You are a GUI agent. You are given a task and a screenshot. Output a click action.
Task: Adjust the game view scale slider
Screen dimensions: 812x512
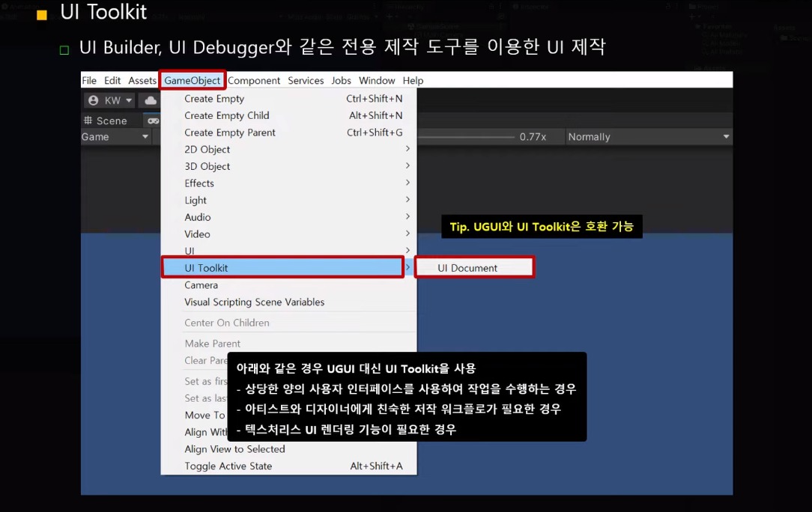[465, 137]
